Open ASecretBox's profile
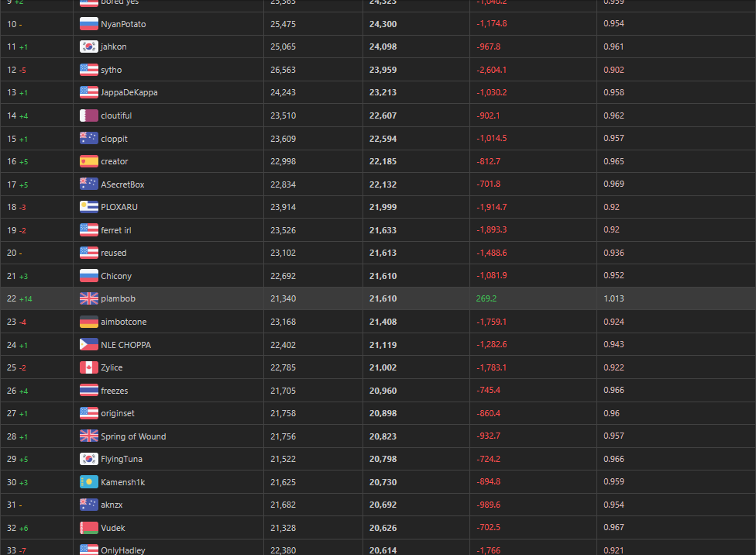The width and height of the screenshot is (756, 555). (x=122, y=184)
